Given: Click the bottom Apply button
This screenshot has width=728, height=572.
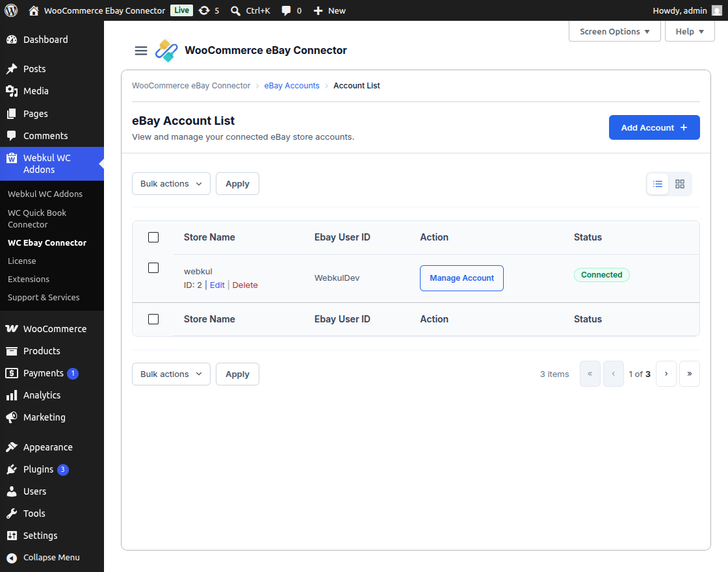Looking at the screenshot, I should (237, 374).
